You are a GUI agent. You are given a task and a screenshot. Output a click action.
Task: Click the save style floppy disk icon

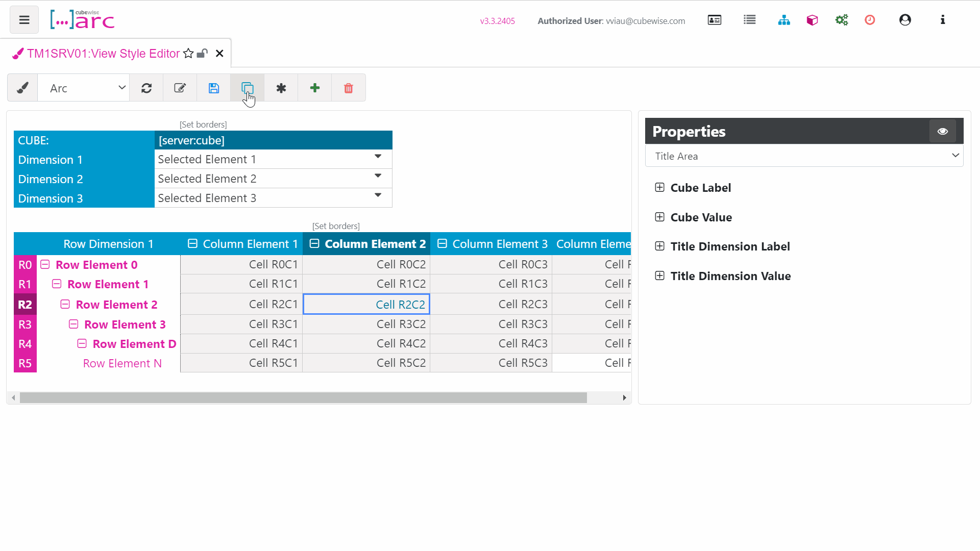(x=213, y=88)
